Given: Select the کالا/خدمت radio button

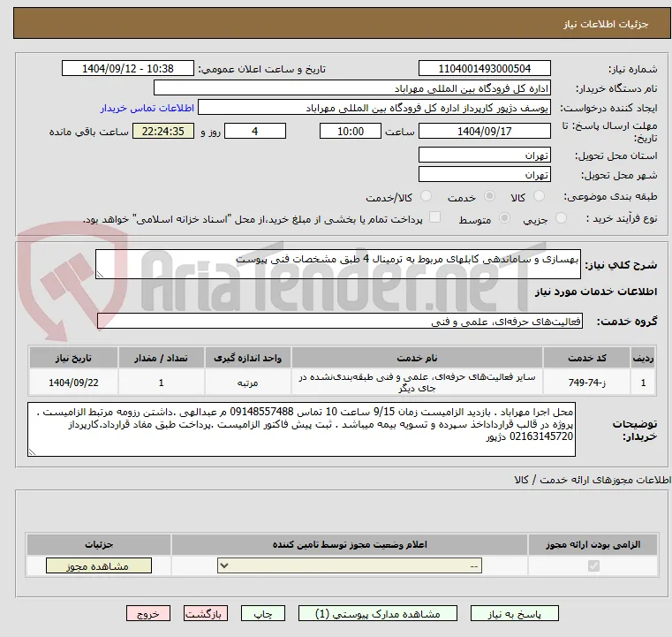Looking at the screenshot, I should click(426, 196).
